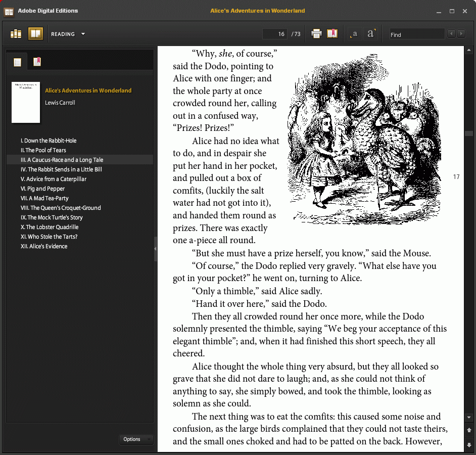Minimize the Adobe Digital Editions window

pyautogui.click(x=439, y=12)
